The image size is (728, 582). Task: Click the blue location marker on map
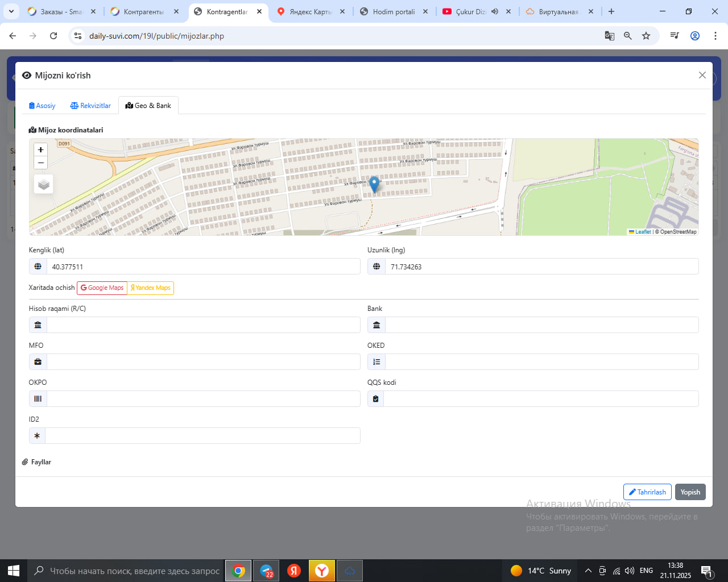[374, 184]
